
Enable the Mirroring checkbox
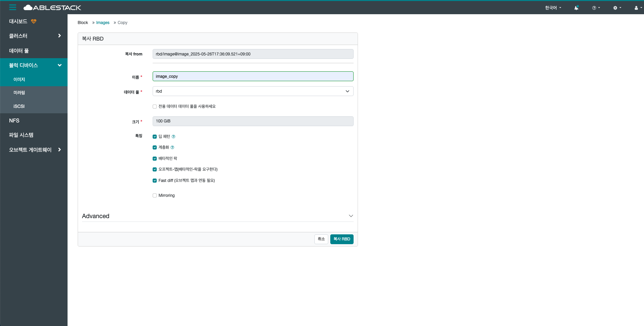click(155, 195)
